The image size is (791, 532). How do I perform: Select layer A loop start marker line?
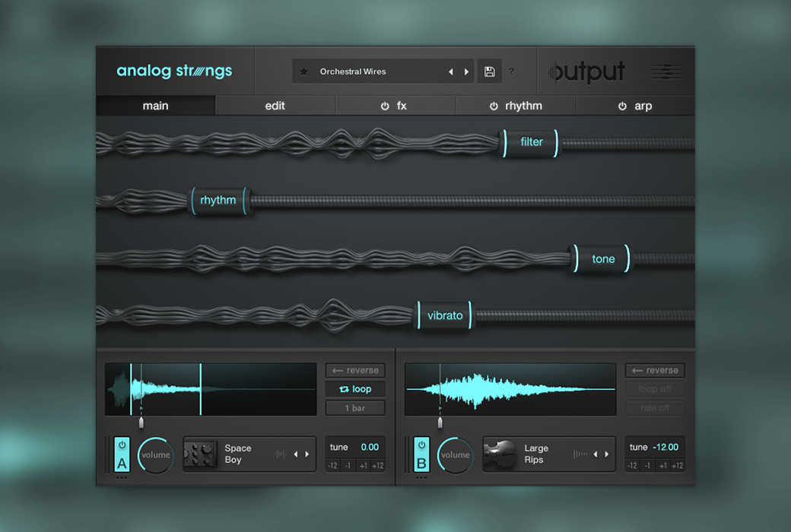pyautogui.click(x=131, y=389)
